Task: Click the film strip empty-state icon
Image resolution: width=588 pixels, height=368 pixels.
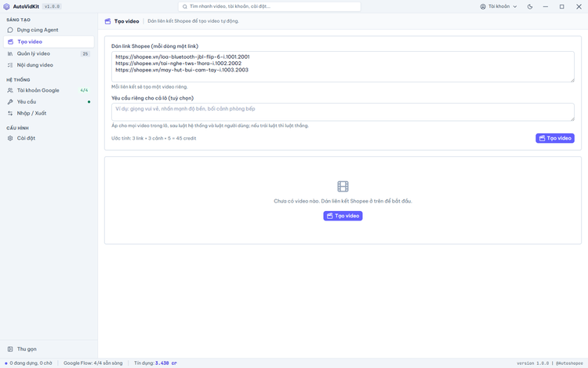Action: (343, 187)
